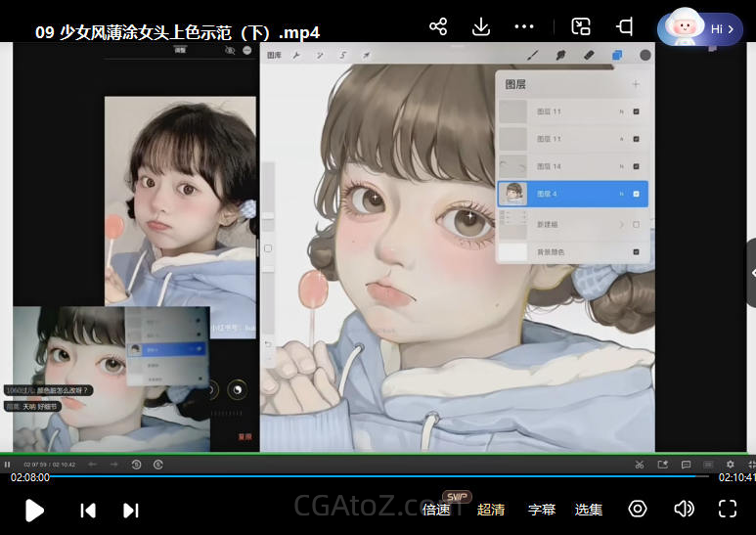Download the video using the download icon
The width and height of the screenshot is (756, 535).
(x=481, y=26)
